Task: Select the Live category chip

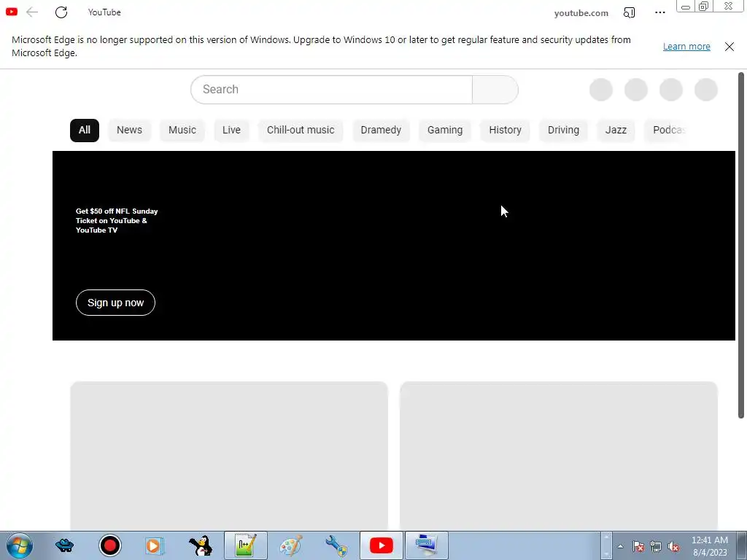Action: coord(231,130)
